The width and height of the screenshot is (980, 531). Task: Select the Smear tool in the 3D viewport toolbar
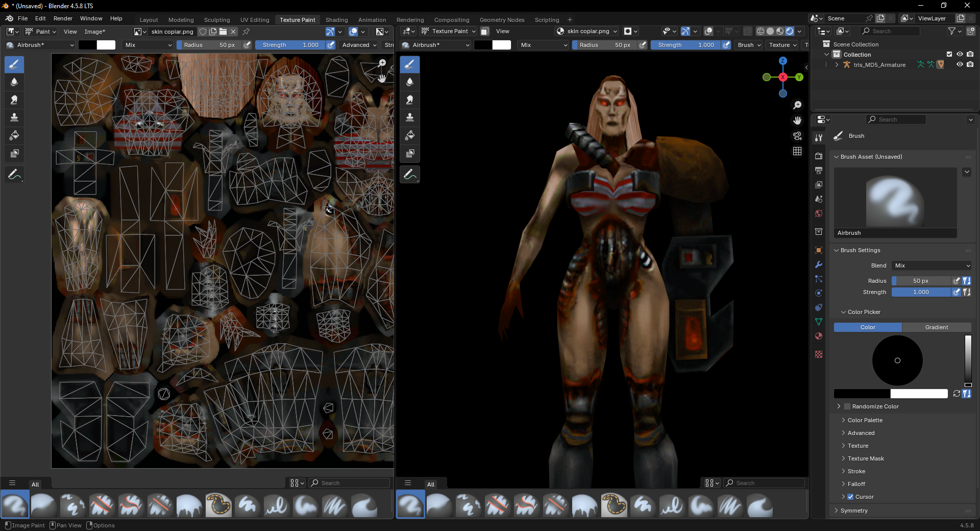coord(409,100)
